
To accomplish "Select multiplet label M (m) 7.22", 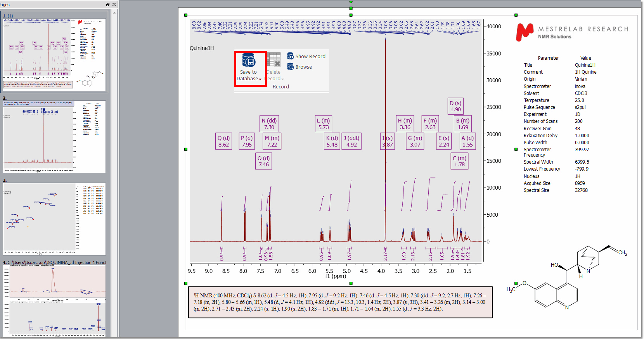I will pos(272,141).
